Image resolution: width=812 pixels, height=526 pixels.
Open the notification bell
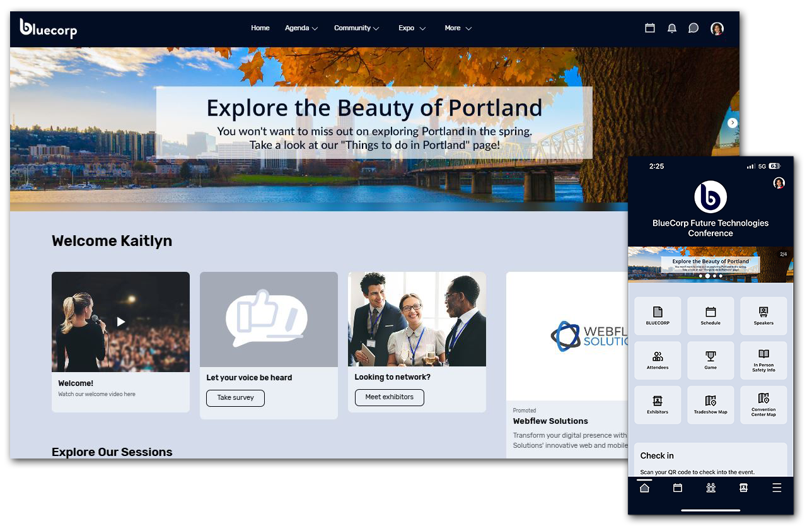pos(671,28)
